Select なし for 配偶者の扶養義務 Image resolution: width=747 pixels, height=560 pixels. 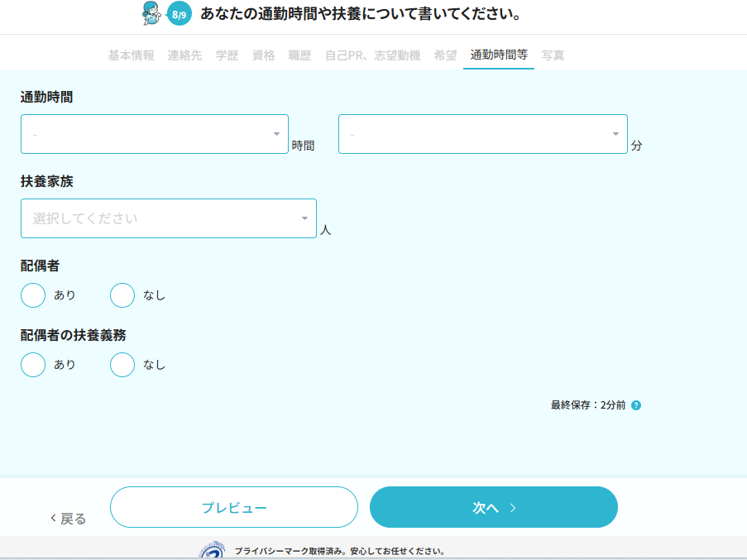pos(122,365)
